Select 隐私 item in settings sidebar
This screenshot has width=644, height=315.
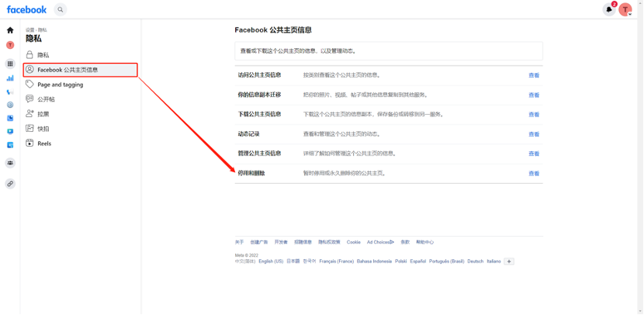43,55
